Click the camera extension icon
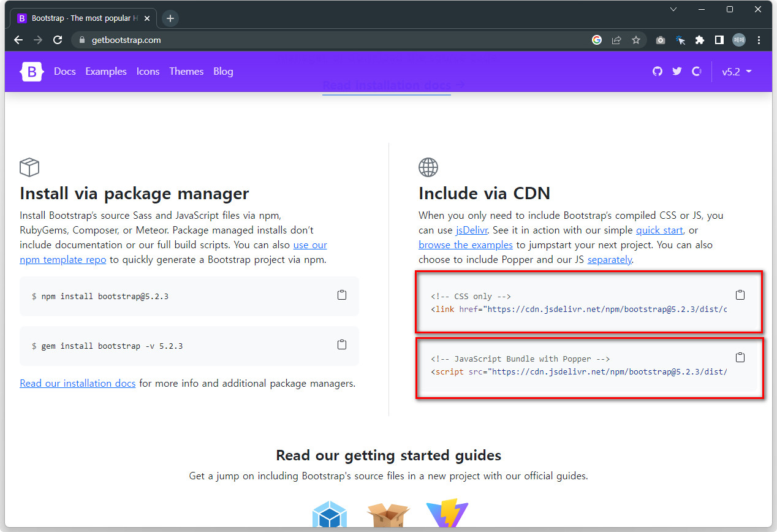 (660, 40)
